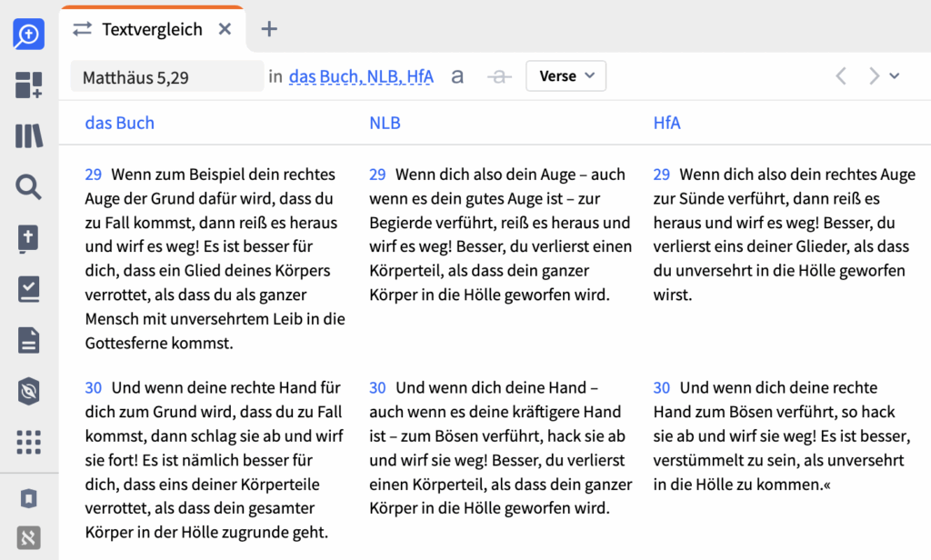Click 'verstümmelt' in HfA verse 30
931x560 pixels.
tap(697, 461)
